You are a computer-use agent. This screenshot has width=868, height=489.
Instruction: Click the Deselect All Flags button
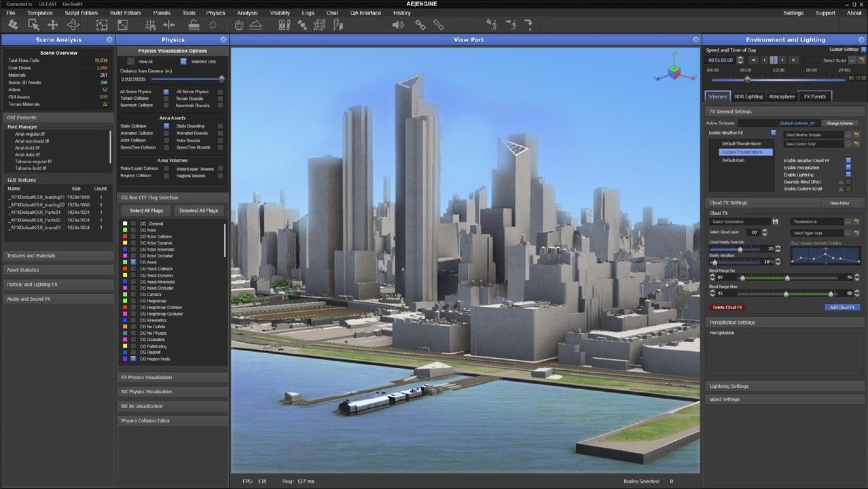pyautogui.click(x=198, y=211)
